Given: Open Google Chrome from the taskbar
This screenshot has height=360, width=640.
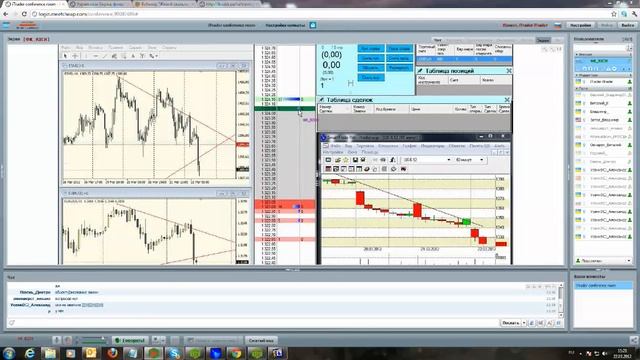Looking at the screenshot, I should (236, 353).
